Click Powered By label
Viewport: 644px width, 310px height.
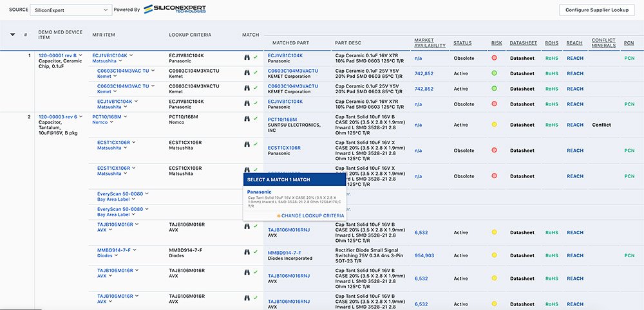coord(126,10)
